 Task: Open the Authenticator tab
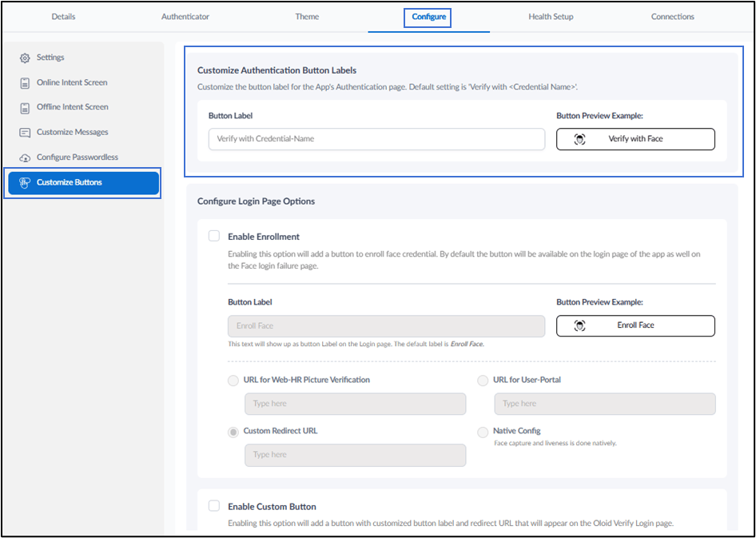coord(185,17)
